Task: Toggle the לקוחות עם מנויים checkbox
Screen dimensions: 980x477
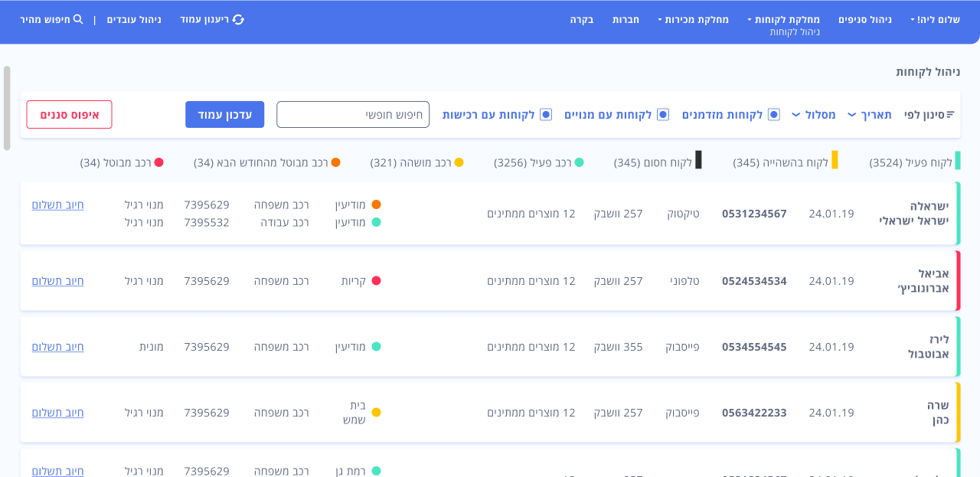Action: [x=663, y=115]
